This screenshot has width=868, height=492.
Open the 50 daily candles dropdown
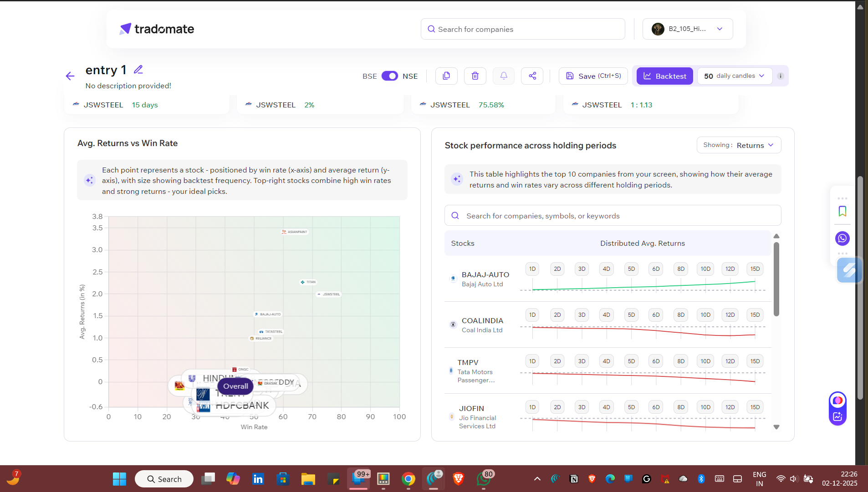(x=734, y=76)
